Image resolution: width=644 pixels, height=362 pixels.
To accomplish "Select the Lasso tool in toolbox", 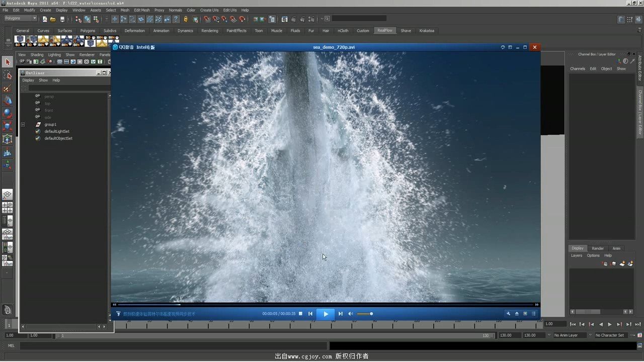I will (x=7, y=75).
